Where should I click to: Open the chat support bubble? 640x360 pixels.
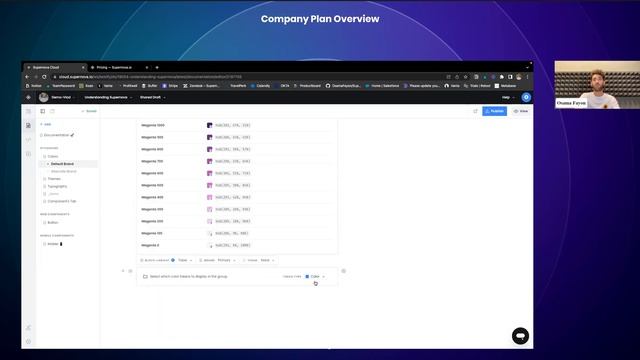[520, 336]
